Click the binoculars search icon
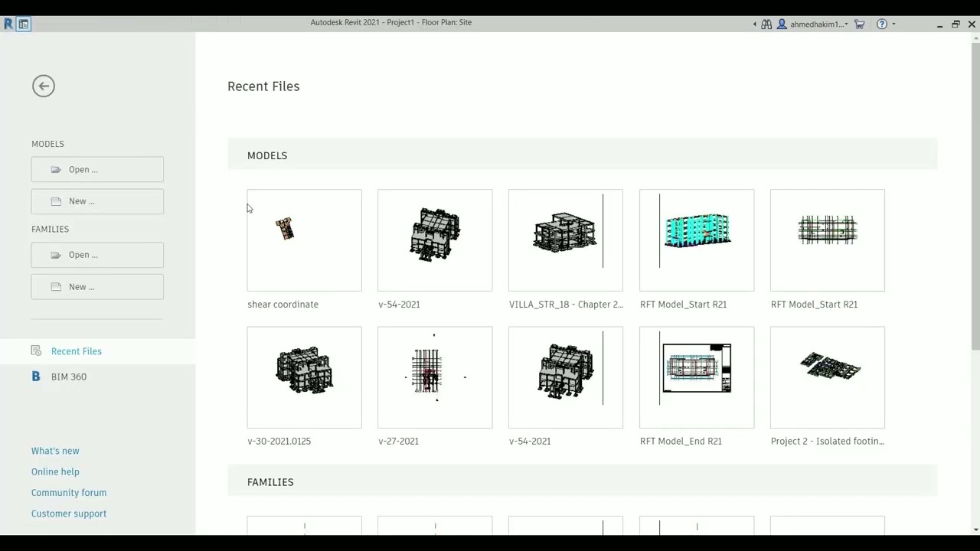Image resolution: width=980 pixels, height=551 pixels. pyautogui.click(x=766, y=24)
